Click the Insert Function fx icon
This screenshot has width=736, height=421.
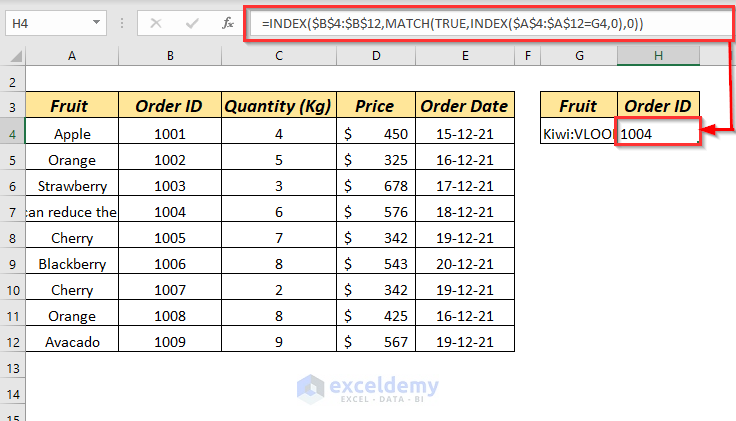click(226, 22)
